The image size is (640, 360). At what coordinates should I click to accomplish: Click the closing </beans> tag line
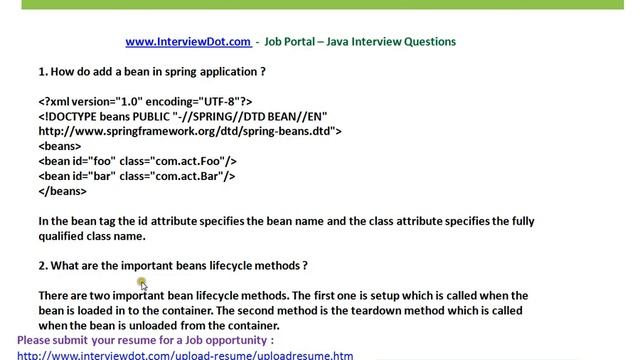(x=62, y=191)
